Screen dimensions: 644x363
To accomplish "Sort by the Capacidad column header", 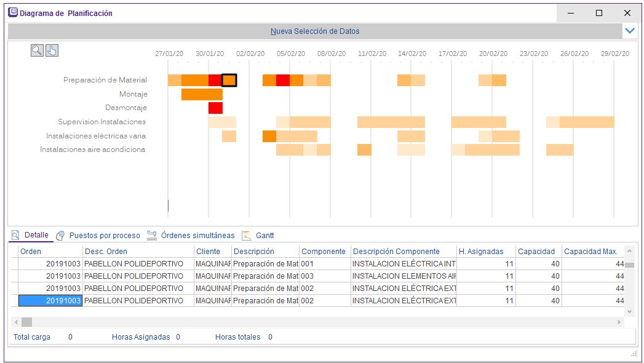I will coord(536,252).
